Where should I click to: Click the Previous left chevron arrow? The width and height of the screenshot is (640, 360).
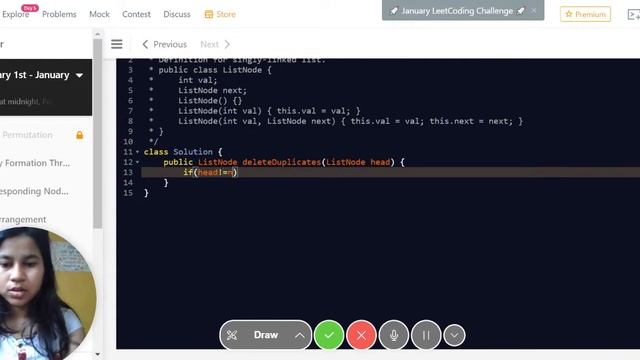pos(145,44)
